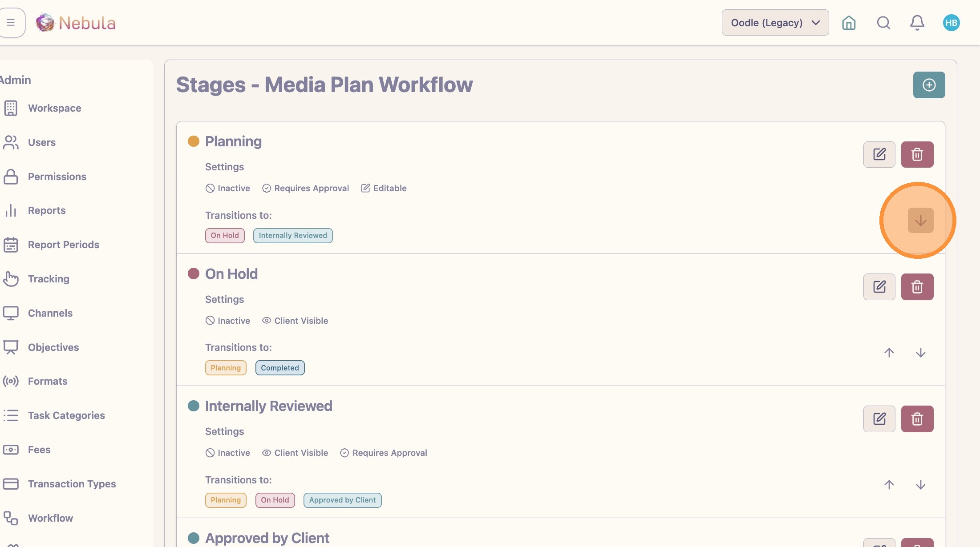This screenshot has height=547, width=980.
Task: Click Inactive setting in Internally Reviewed
Action: (227, 453)
